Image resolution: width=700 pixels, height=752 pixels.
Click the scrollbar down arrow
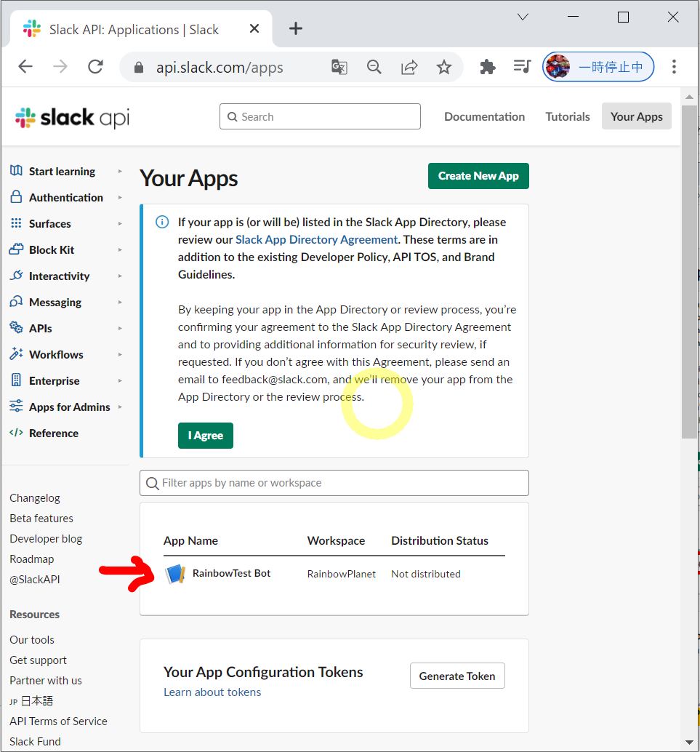(689, 743)
